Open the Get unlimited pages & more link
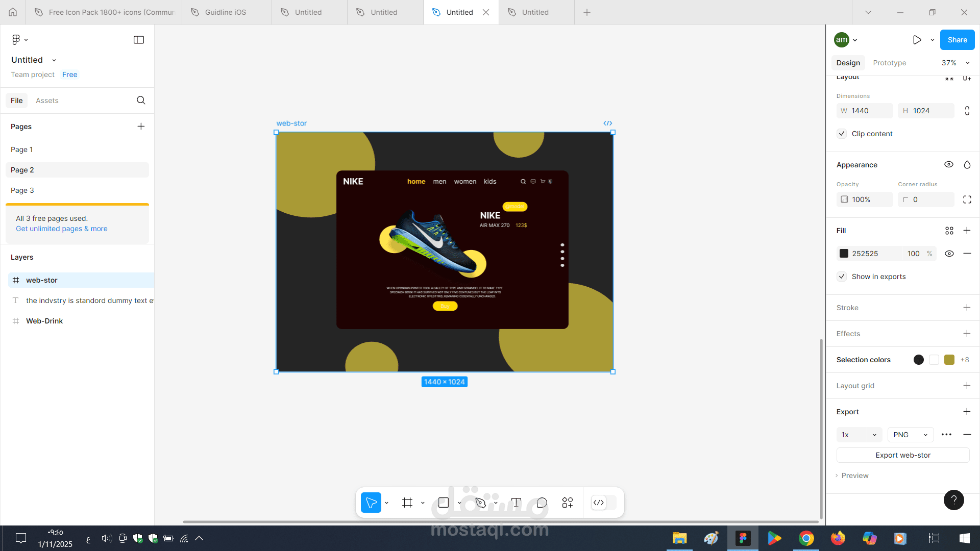This screenshot has width=980, height=551. [62, 229]
